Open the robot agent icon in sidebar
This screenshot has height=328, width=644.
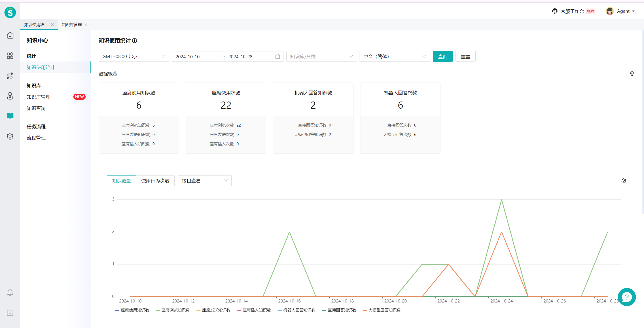pos(10,96)
